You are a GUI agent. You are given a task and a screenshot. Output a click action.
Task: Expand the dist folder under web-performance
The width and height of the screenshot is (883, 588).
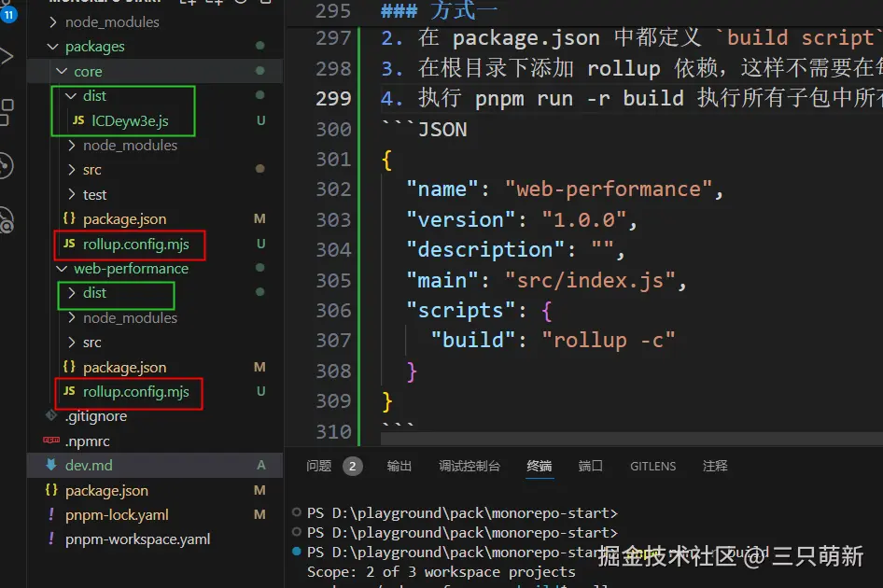click(x=71, y=293)
